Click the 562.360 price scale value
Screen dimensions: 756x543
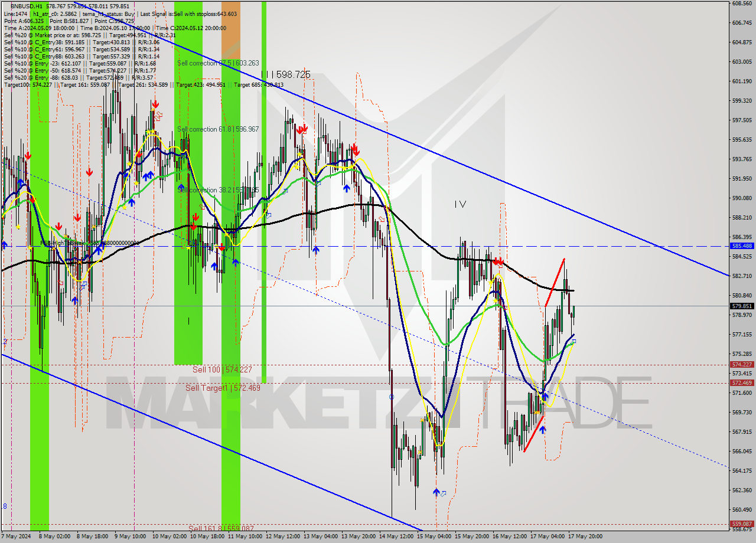point(741,490)
